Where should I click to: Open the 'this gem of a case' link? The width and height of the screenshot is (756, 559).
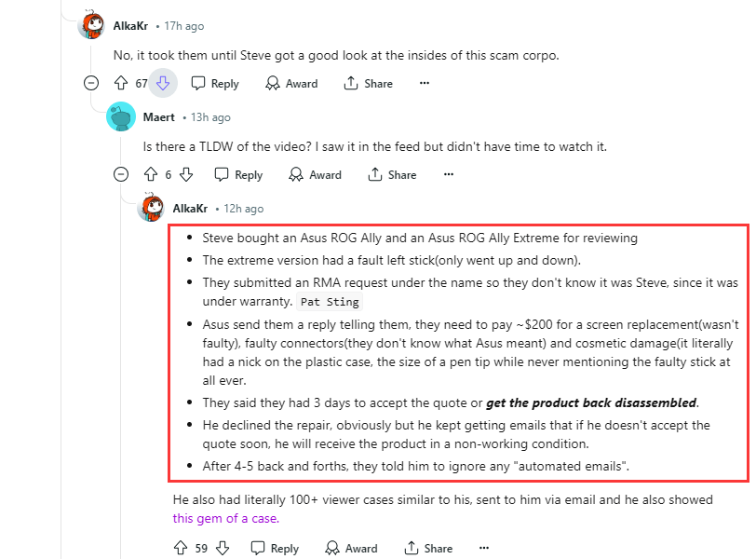tap(225, 518)
